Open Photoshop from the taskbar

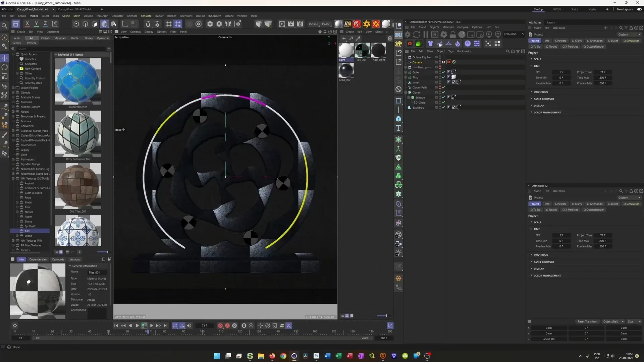point(316,356)
